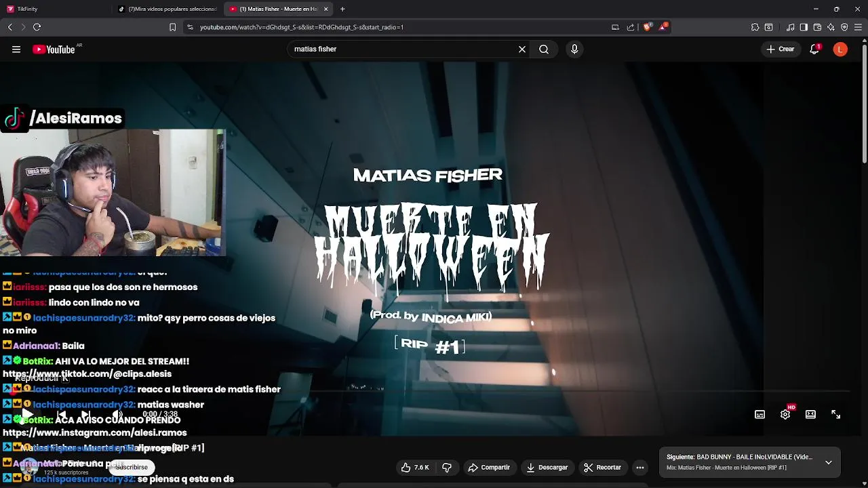Open account avatar menu L
The image size is (868, 488).
840,49
